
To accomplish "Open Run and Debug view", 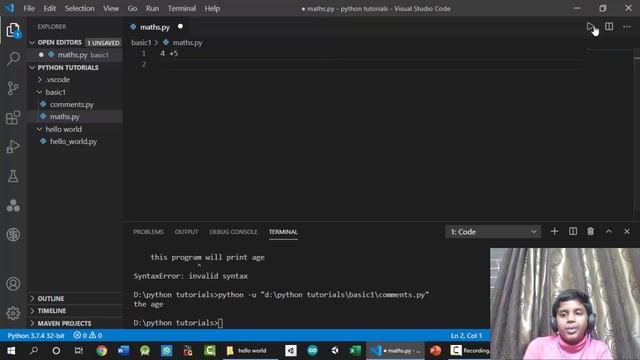I will 13,147.
